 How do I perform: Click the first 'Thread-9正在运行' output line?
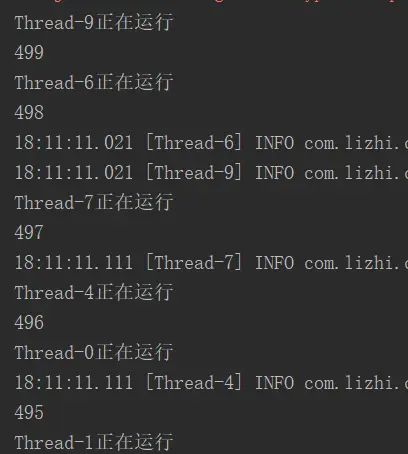click(94, 22)
